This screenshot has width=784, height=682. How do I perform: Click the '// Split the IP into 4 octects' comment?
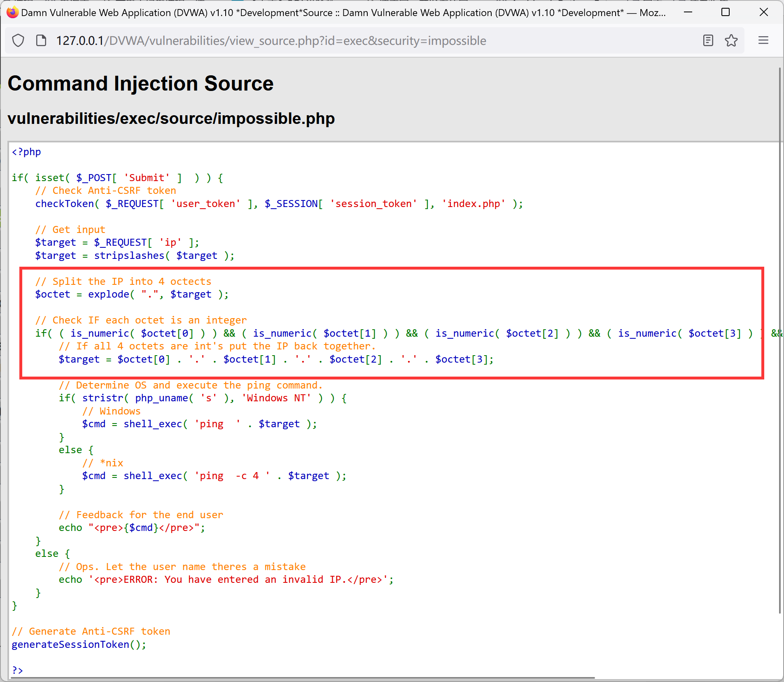tap(124, 282)
